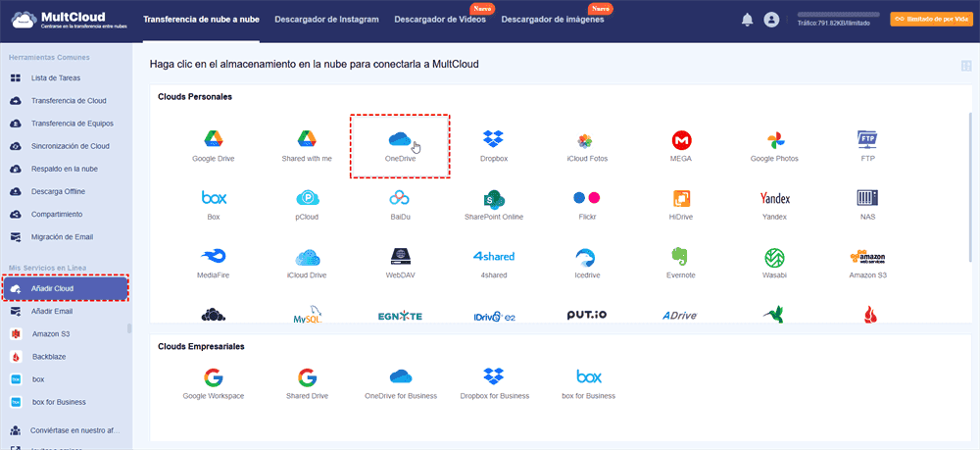Screen dimensions: 980x450
Task: Open Descargador de imágenes tab
Action: (553, 20)
